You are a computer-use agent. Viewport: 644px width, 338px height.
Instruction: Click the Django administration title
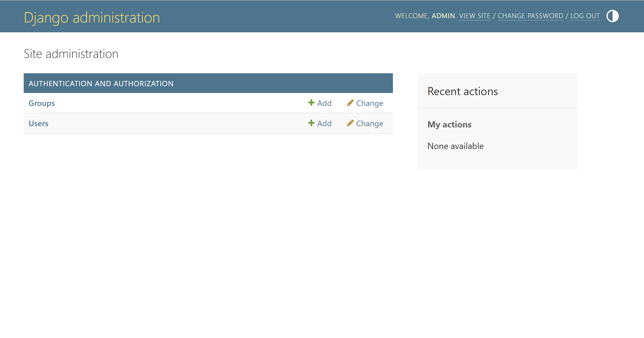pos(92,18)
